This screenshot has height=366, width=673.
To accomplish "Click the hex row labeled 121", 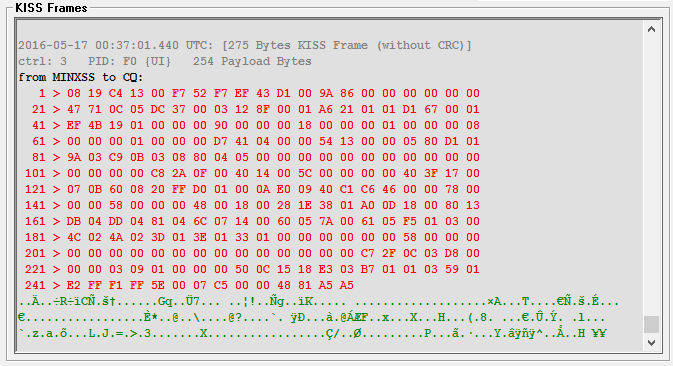I will point(252,189).
